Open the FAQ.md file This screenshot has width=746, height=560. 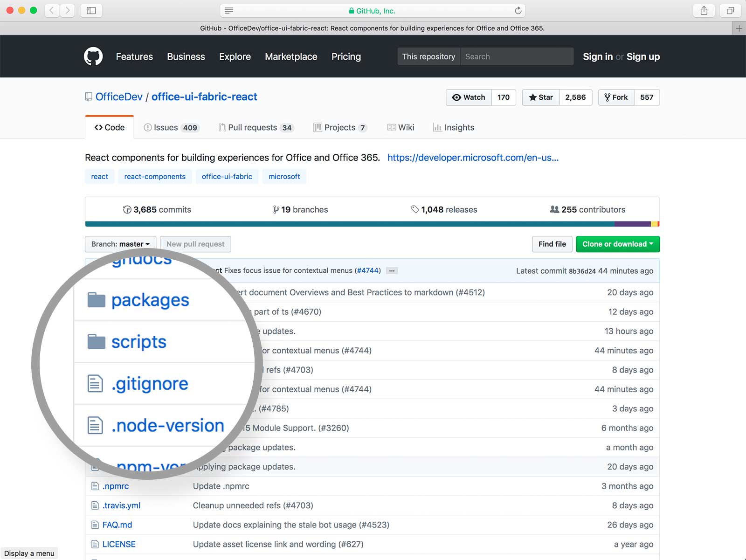(x=117, y=525)
